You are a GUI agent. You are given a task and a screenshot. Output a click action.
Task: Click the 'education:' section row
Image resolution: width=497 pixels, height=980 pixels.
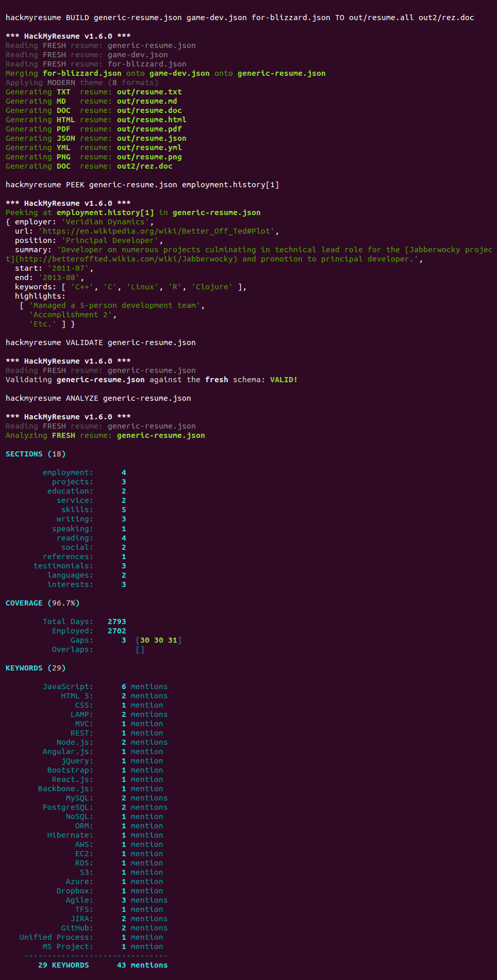tap(87, 491)
